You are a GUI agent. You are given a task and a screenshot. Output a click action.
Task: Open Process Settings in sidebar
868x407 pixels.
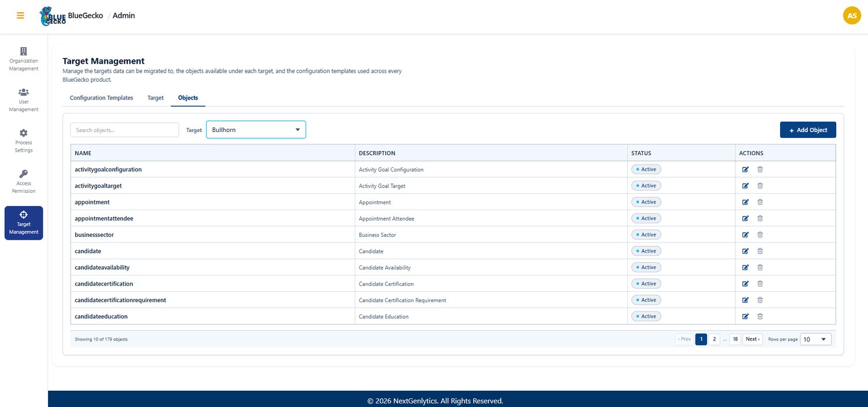(24, 141)
